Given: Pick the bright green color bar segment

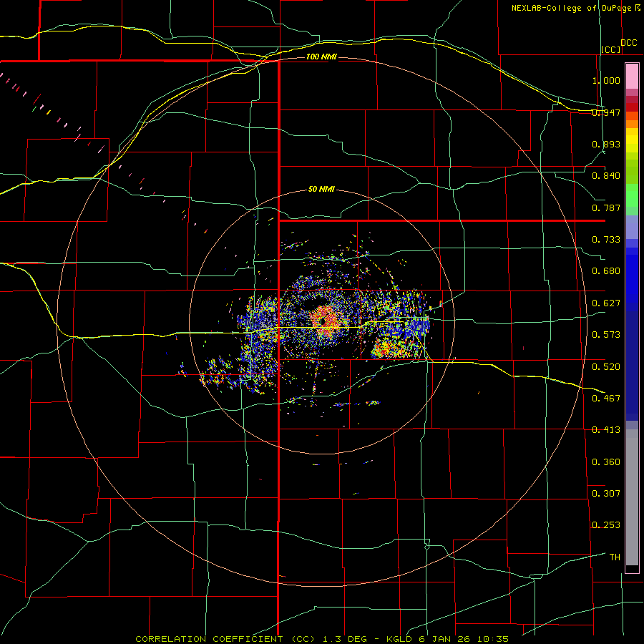Looking at the screenshot, I should tap(632, 196).
